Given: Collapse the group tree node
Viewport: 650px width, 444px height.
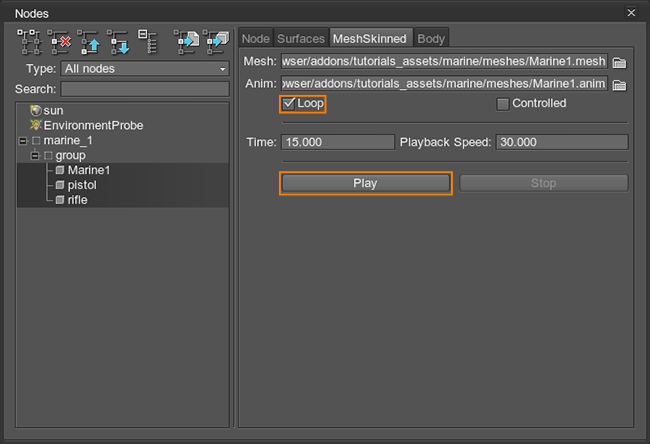Looking at the screenshot, I should [35, 156].
